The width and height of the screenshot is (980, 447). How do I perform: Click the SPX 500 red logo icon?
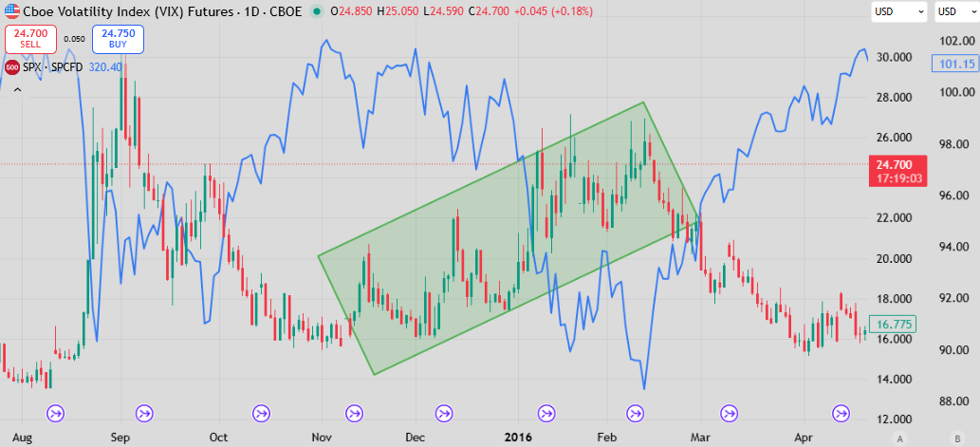point(11,66)
